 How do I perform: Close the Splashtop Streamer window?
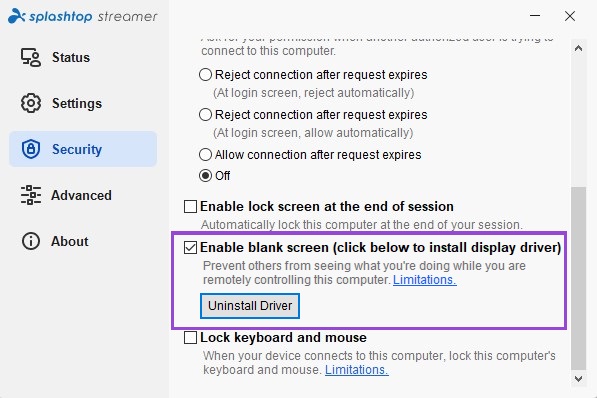point(570,16)
